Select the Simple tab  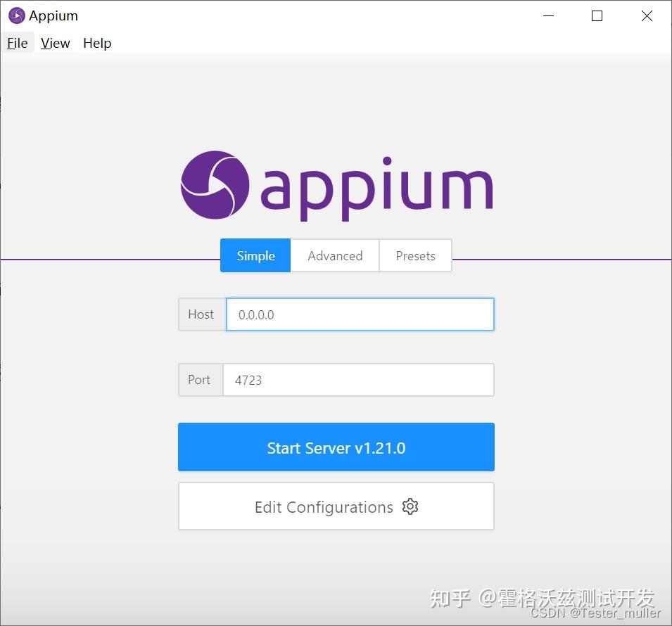click(x=255, y=255)
